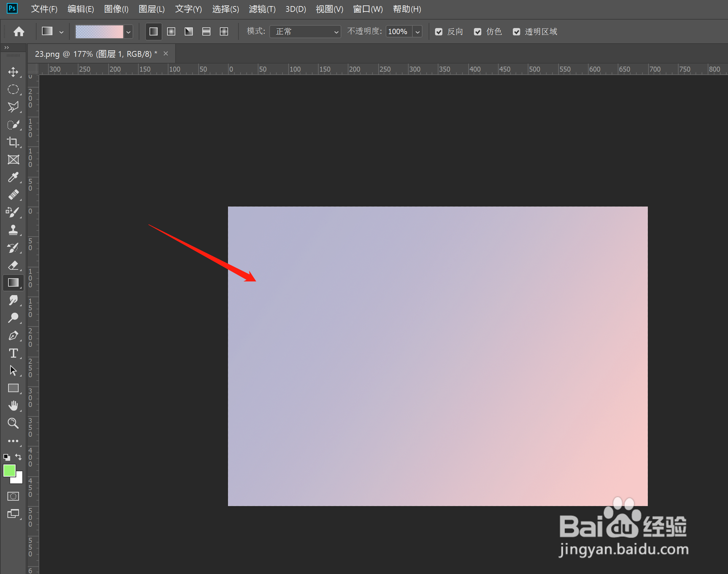
Task: Expand the collapsed toolbox double arrows
Action: (6, 48)
